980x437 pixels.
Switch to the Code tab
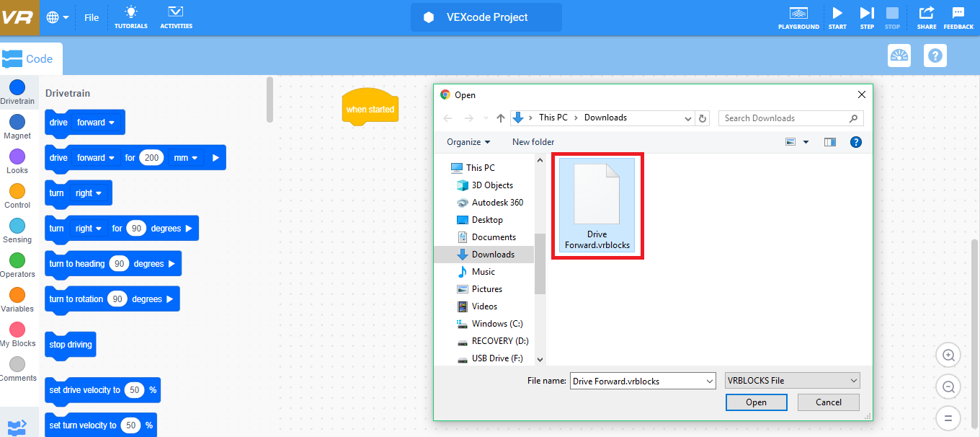point(31,58)
